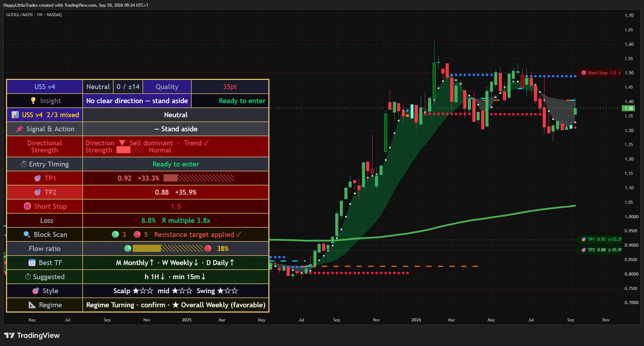Click the stopwatch icon beside Suggested
The width and height of the screenshot is (644, 346).
(x=28, y=277)
